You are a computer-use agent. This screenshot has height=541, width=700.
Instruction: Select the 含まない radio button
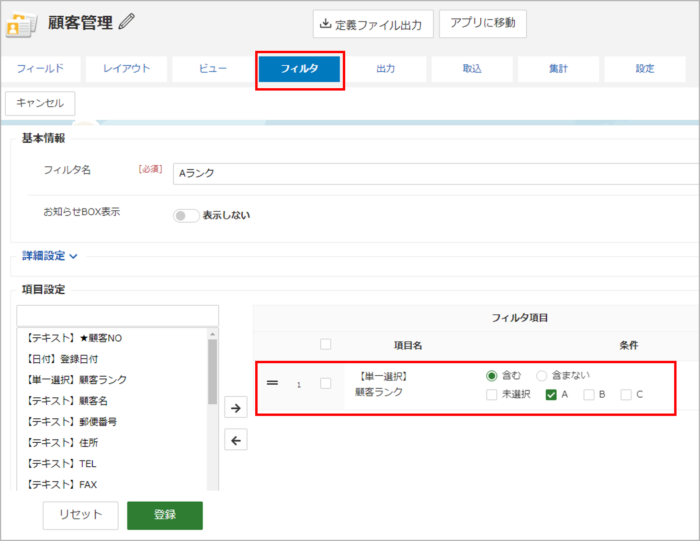(542, 376)
